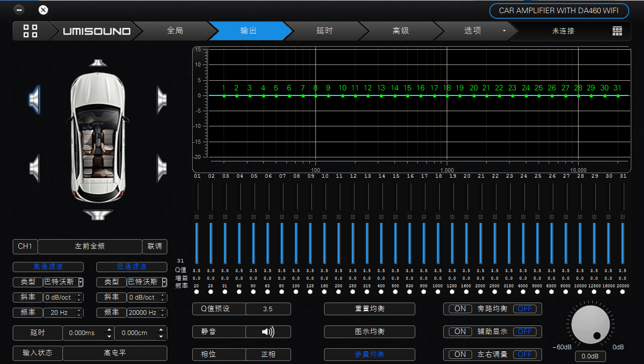Click the 联调 link button

pos(155,246)
